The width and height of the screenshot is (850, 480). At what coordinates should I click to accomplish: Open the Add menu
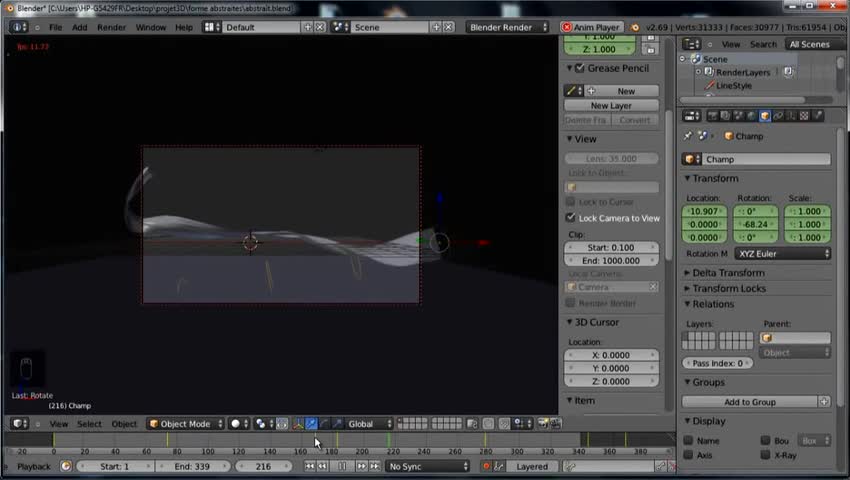pyautogui.click(x=80, y=27)
